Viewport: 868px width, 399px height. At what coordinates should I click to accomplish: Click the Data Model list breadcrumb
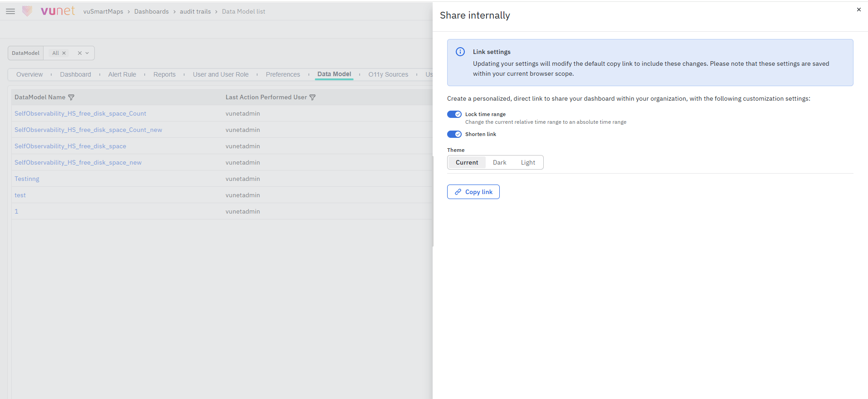(244, 11)
